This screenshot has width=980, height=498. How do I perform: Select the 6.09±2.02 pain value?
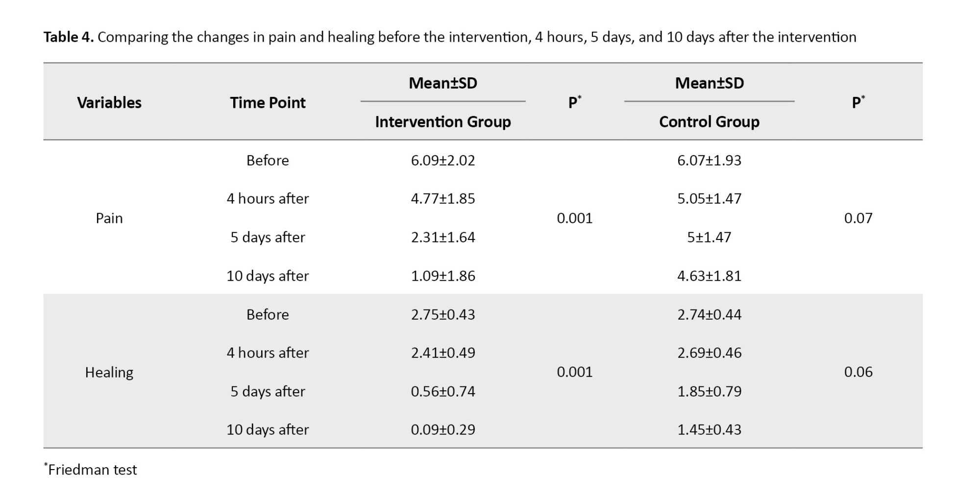(x=443, y=160)
